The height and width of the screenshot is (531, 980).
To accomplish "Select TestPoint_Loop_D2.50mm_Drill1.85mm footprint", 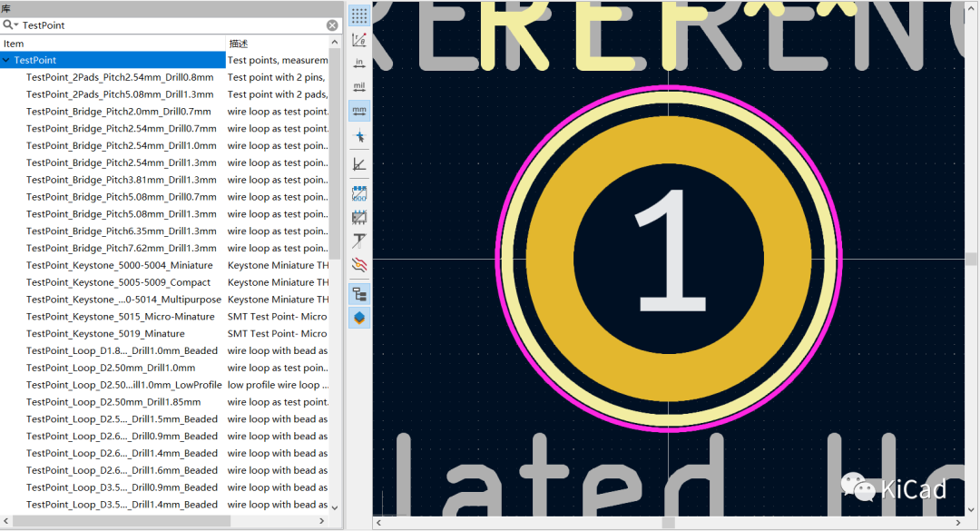I will [113, 402].
